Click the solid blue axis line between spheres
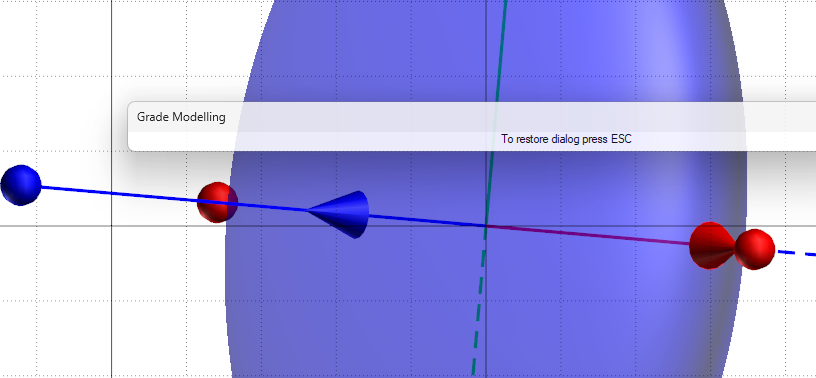 tap(119, 193)
